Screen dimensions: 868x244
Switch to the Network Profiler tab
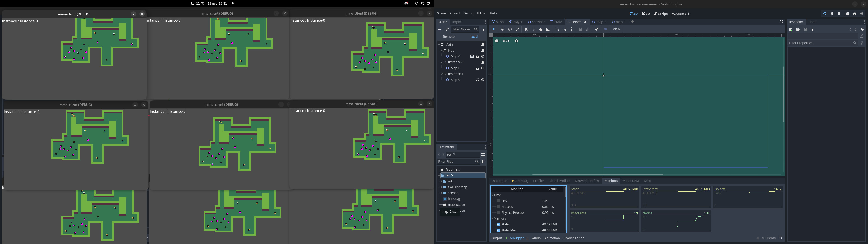pyautogui.click(x=587, y=181)
